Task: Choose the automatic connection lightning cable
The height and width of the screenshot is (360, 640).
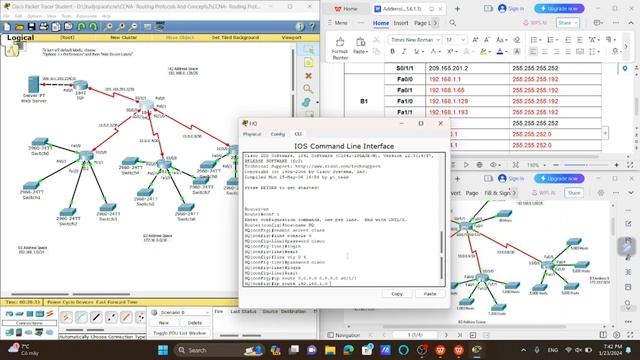Action: (x=66, y=317)
